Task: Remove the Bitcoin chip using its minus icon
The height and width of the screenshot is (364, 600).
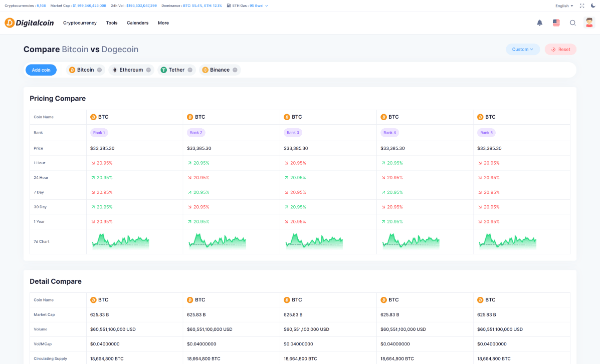Action: pyautogui.click(x=99, y=70)
